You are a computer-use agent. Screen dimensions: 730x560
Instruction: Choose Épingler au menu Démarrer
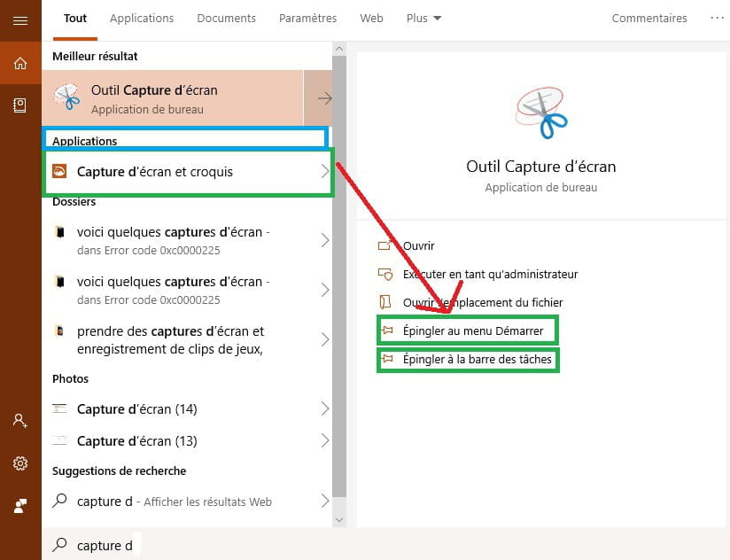[x=473, y=331]
